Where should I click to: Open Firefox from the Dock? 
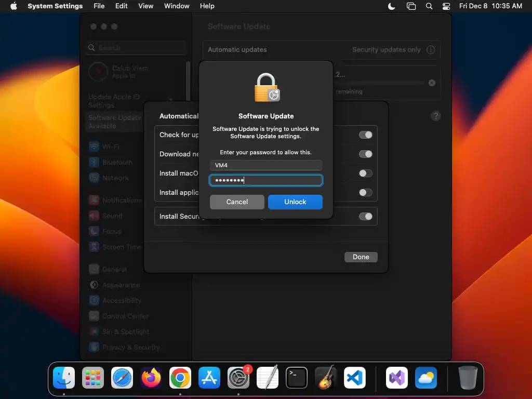151,378
